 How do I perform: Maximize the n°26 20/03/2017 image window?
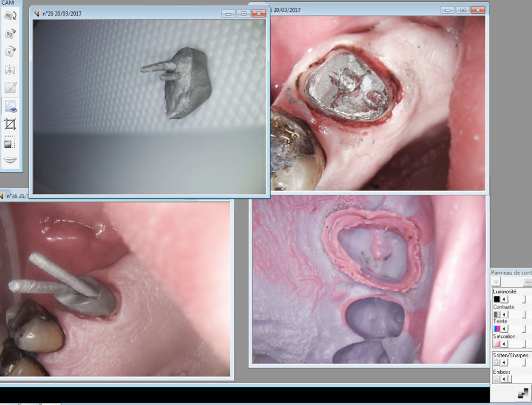pos(244,13)
